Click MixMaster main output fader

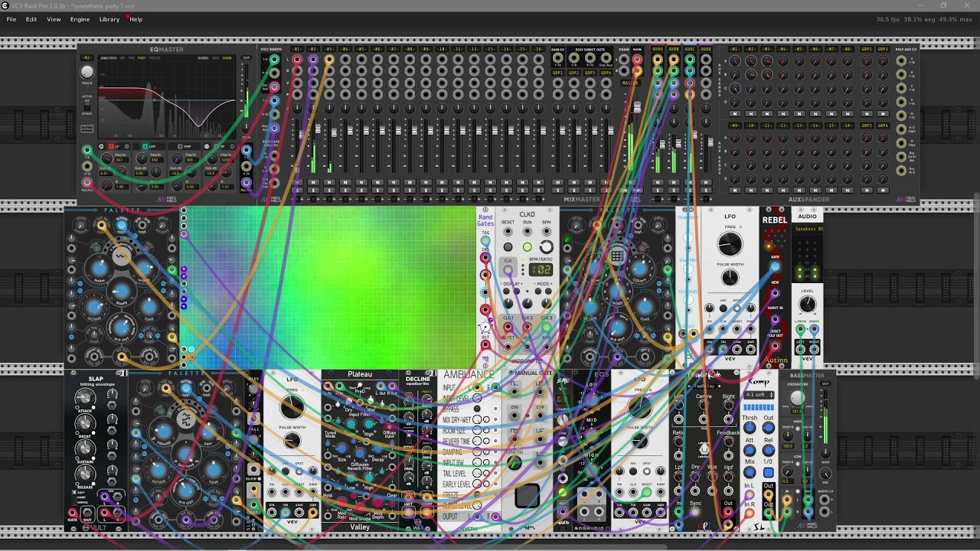point(638,107)
